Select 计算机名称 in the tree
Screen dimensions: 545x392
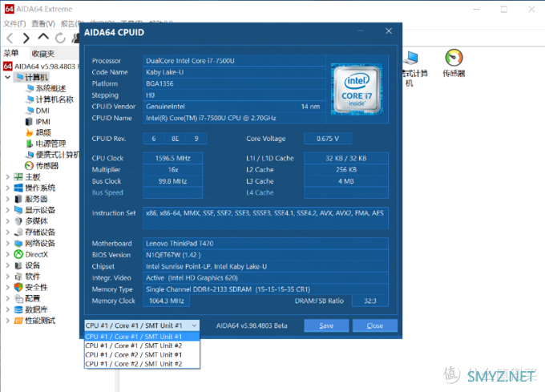click(x=54, y=99)
